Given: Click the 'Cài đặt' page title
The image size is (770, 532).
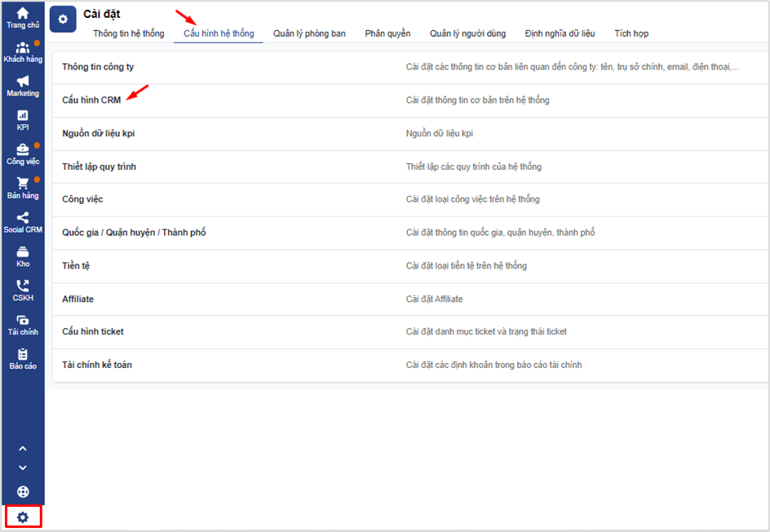Looking at the screenshot, I should tap(102, 14).
